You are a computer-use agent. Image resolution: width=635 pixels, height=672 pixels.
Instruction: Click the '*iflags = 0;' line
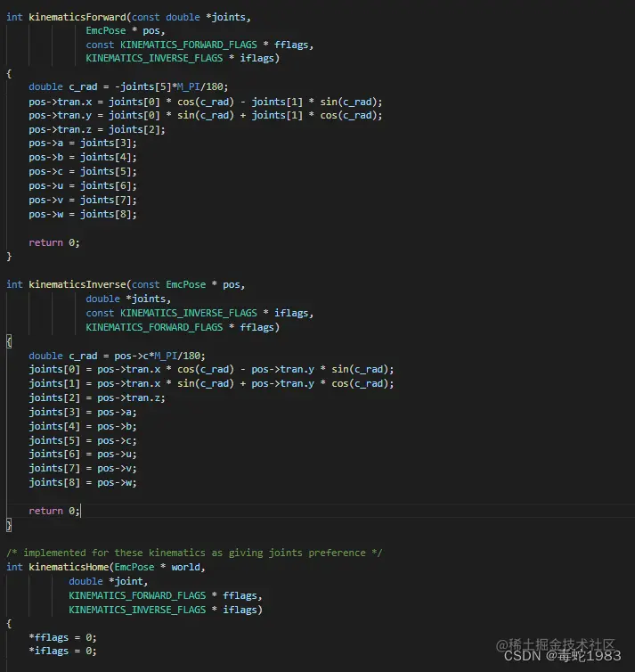pyautogui.click(x=62, y=651)
